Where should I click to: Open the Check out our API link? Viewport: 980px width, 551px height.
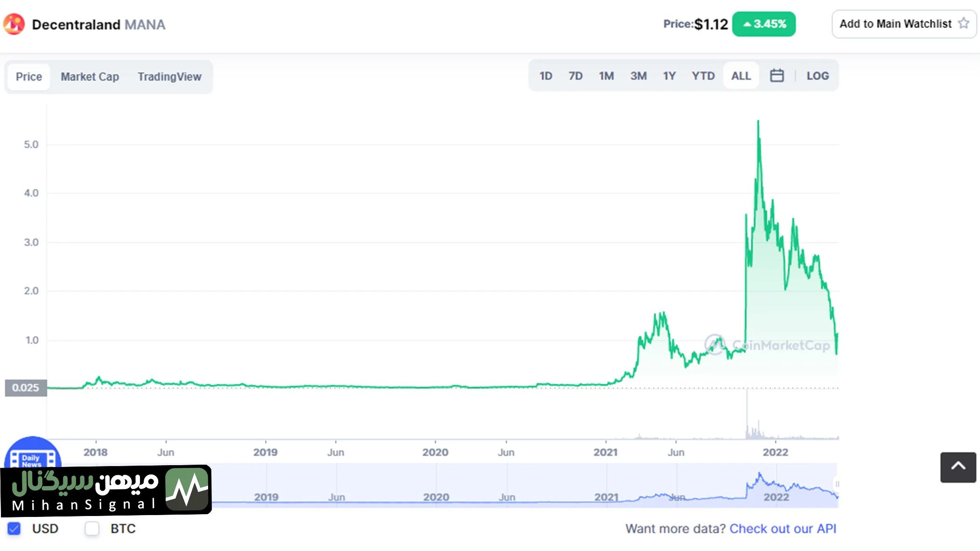click(783, 529)
